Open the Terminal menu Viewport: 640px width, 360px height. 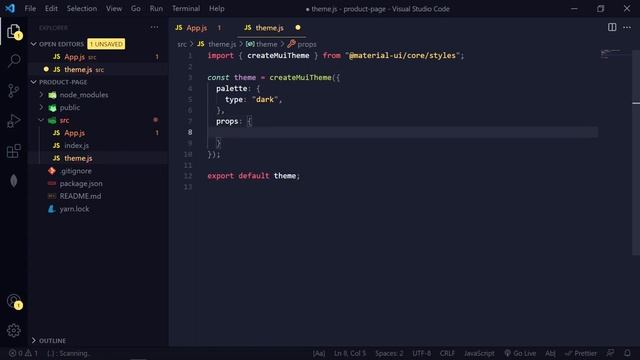186,9
